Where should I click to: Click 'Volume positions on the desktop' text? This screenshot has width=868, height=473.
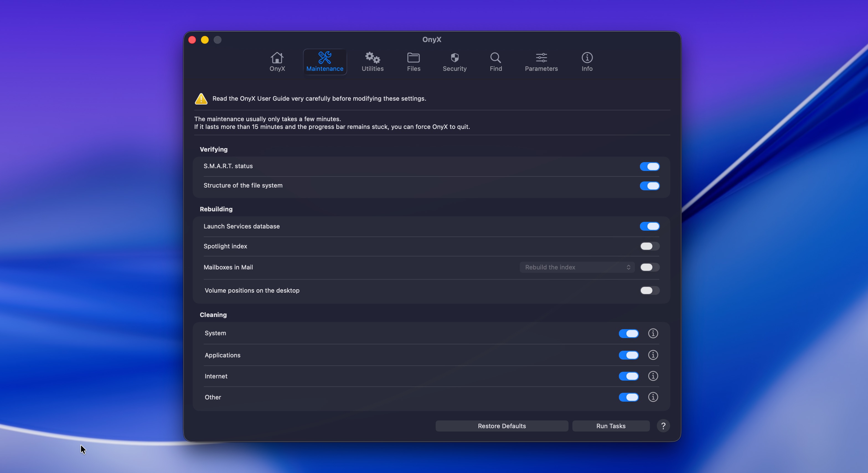(252, 290)
